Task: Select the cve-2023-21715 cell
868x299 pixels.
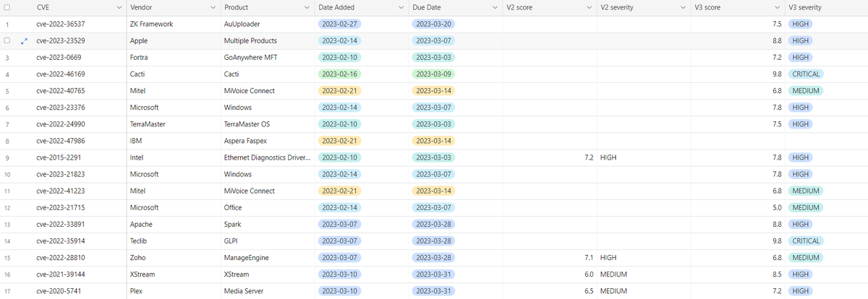Action: [x=79, y=207]
